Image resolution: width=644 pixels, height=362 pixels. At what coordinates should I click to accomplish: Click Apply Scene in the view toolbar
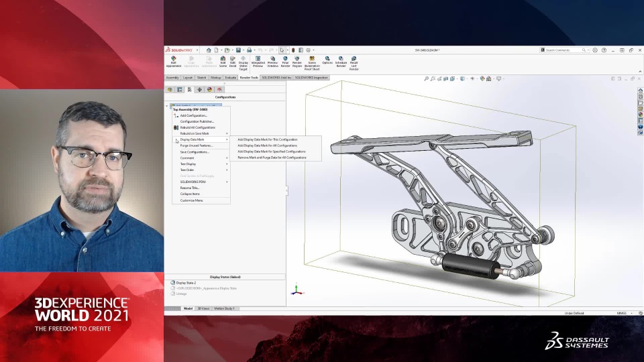click(489, 78)
